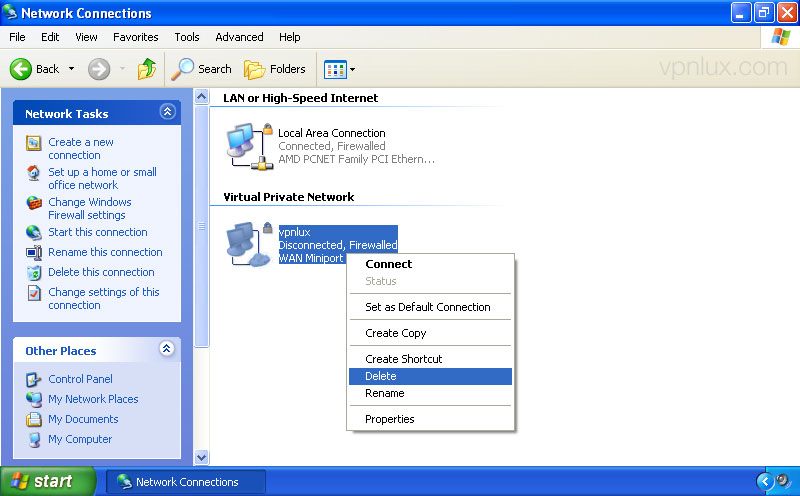The width and height of the screenshot is (800, 496).
Task: Open My Computer link
Action: [x=80, y=439]
